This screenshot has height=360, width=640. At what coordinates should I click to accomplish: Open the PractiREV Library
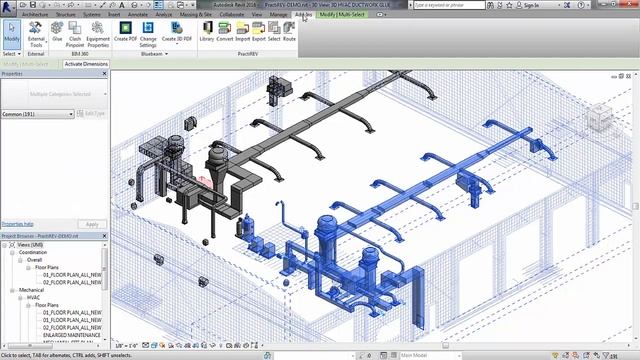(x=207, y=32)
